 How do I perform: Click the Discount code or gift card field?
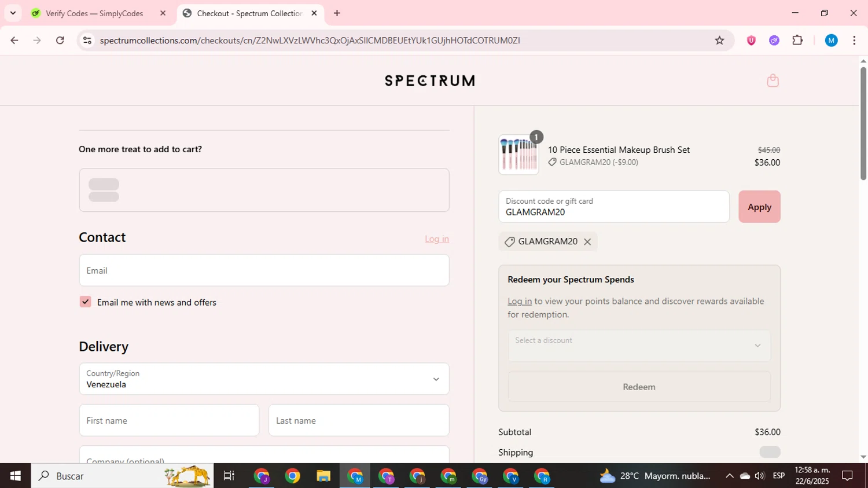coord(614,207)
